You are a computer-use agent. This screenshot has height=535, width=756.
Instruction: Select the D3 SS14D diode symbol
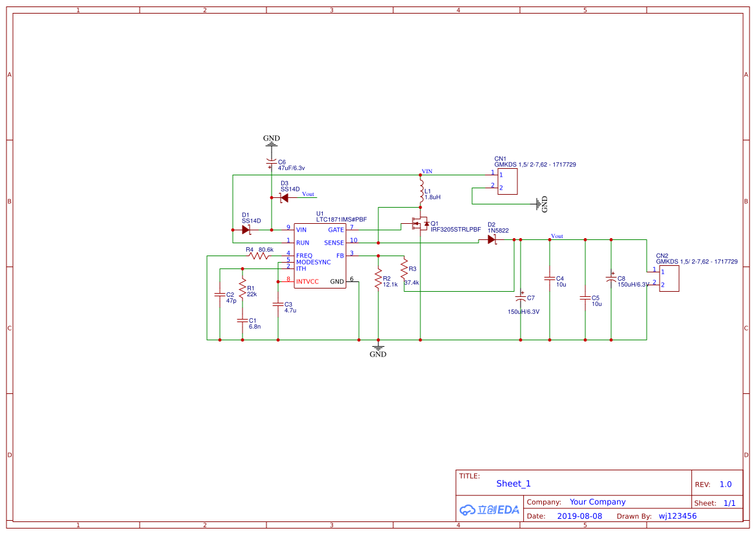click(283, 197)
